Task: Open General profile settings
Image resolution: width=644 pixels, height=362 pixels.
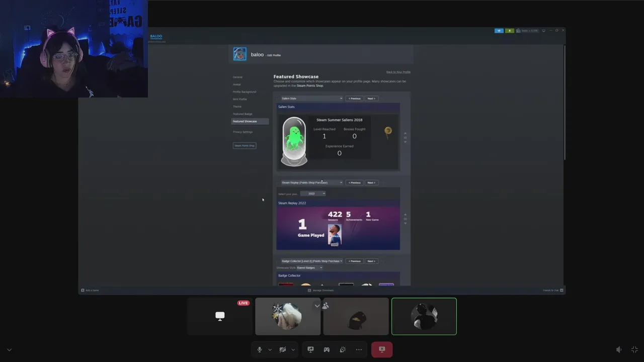Action: click(237, 77)
